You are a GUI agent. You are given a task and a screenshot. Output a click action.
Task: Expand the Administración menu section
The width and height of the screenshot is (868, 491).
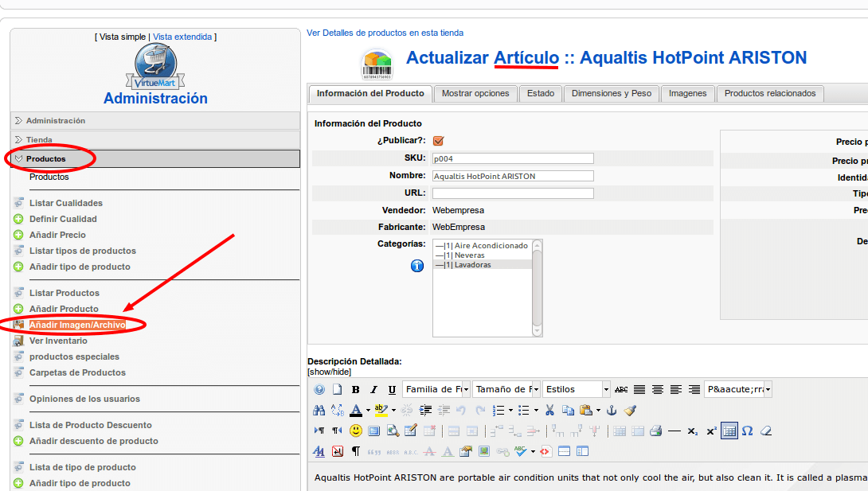pyautogui.click(x=155, y=120)
